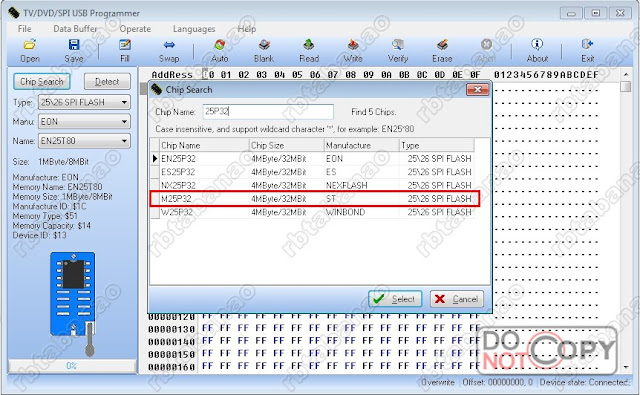The image size is (640, 395).
Task: Click the Chip Search button
Action: pos(42,82)
